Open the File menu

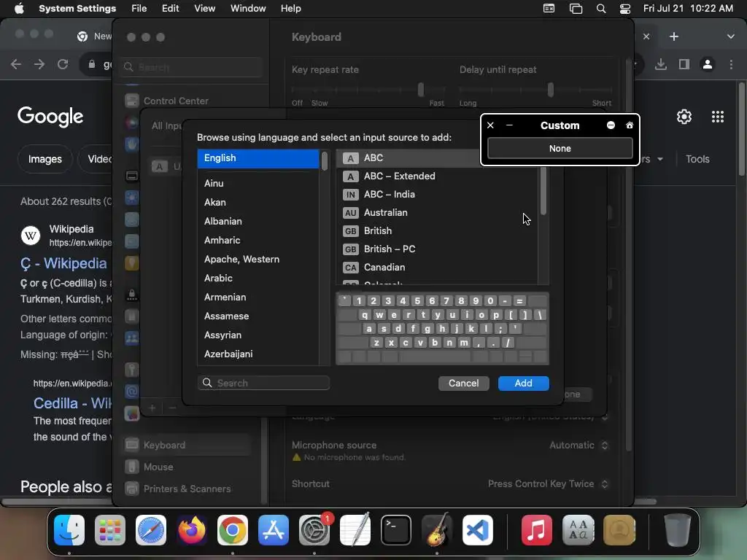tap(139, 9)
